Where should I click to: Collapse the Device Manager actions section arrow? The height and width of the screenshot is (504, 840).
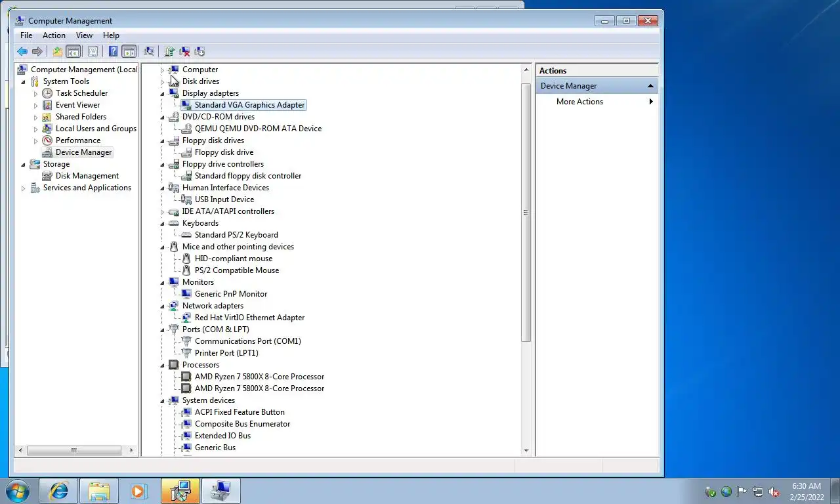coord(650,86)
